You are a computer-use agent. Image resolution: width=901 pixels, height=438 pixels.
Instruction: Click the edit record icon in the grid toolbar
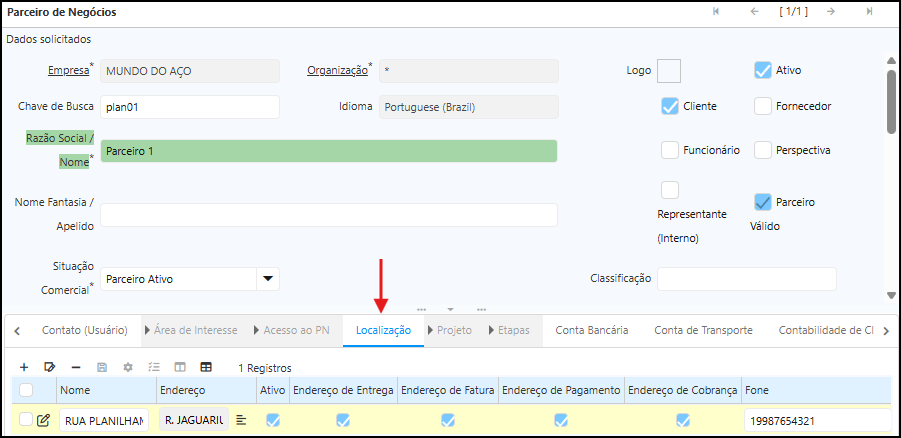pyautogui.click(x=50, y=367)
